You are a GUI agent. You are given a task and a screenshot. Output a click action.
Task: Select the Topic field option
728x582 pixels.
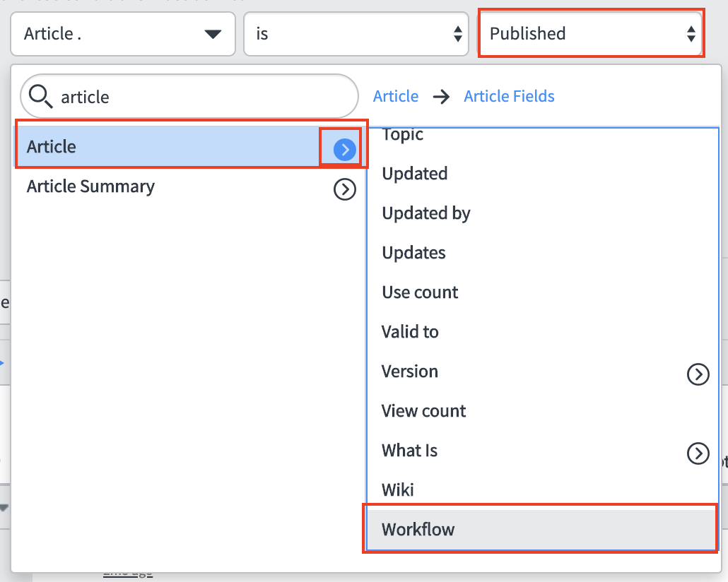pyautogui.click(x=403, y=136)
